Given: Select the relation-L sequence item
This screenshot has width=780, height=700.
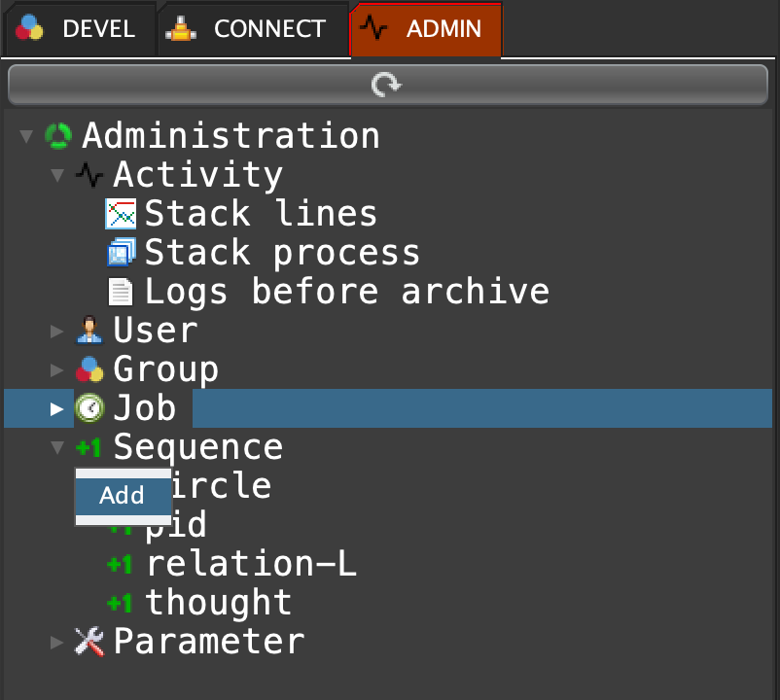Looking at the screenshot, I should coord(250,564).
